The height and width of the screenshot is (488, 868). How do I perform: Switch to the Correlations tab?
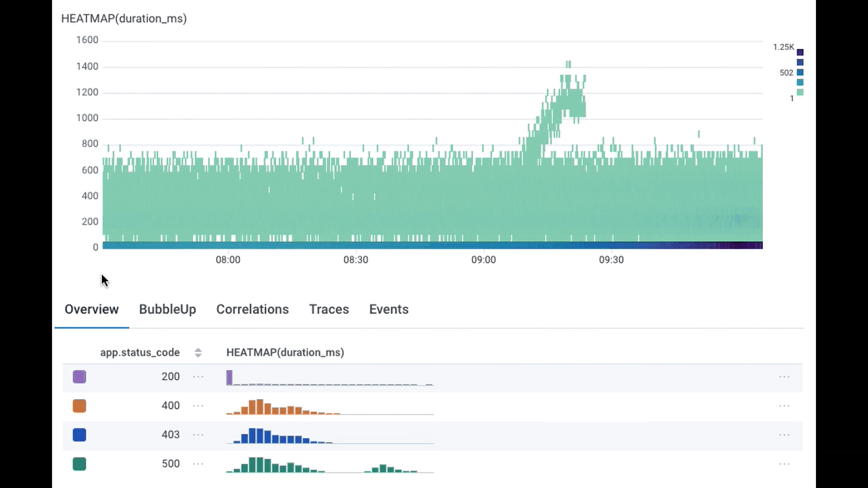[x=252, y=309]
